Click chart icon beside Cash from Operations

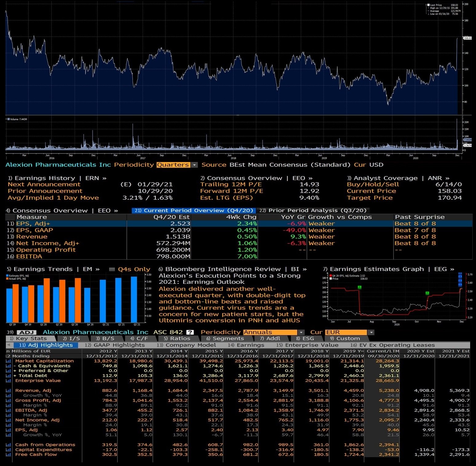pos(9,445)
